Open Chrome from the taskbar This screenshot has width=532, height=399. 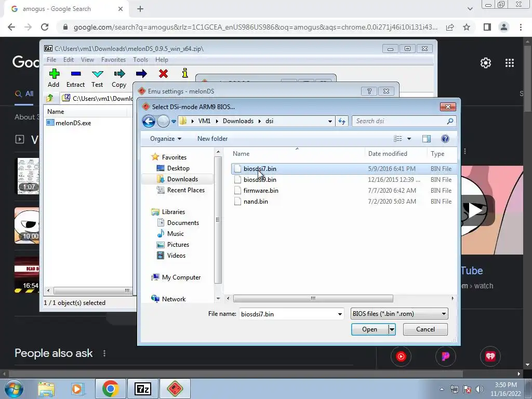110,389
